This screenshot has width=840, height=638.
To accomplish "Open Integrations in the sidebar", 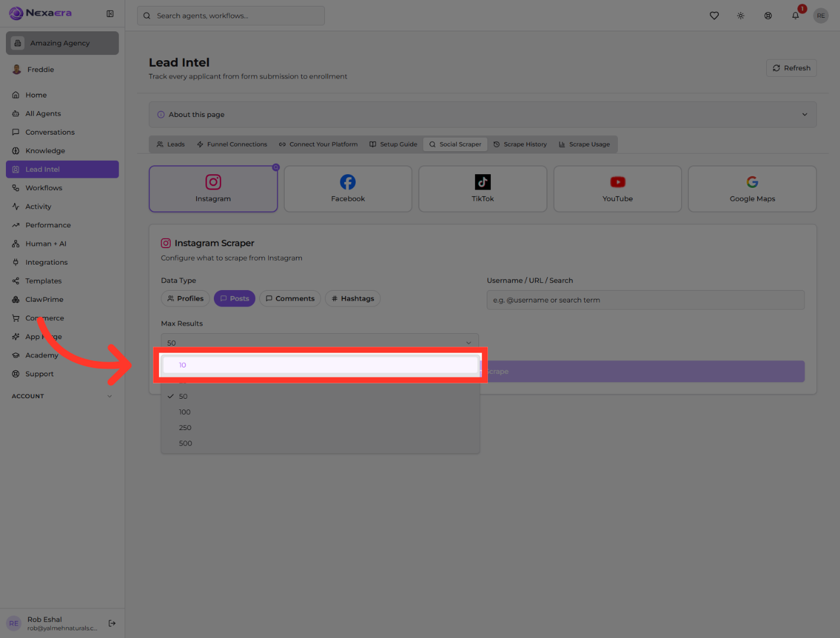I will [62, 262].
